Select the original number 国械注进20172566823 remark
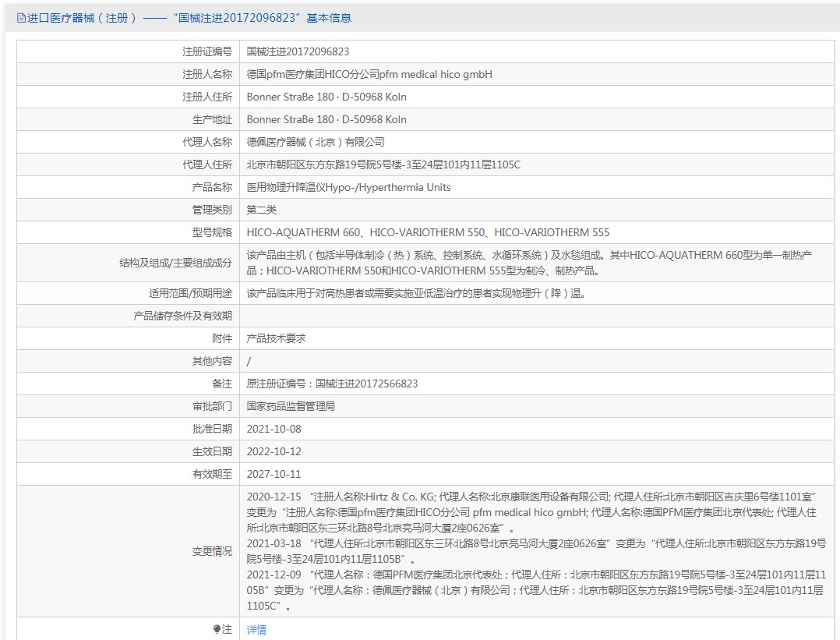Viewport: 840px width, 640px height. [332, 384]
